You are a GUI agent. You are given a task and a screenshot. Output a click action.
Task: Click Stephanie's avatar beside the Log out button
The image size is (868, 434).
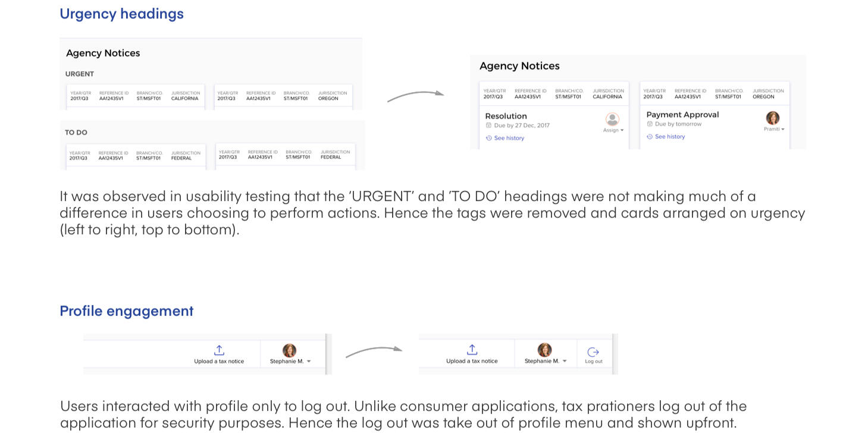point(544,350)
